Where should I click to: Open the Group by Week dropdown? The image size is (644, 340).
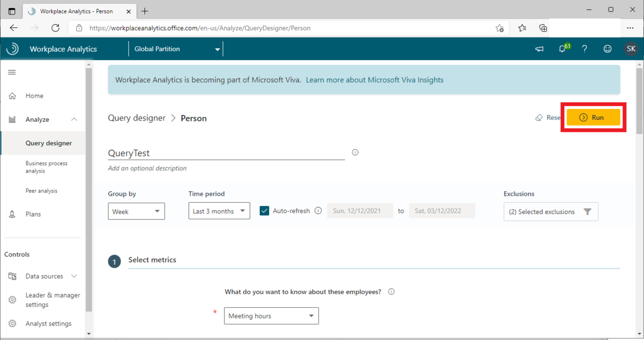[x=136, y=211]
